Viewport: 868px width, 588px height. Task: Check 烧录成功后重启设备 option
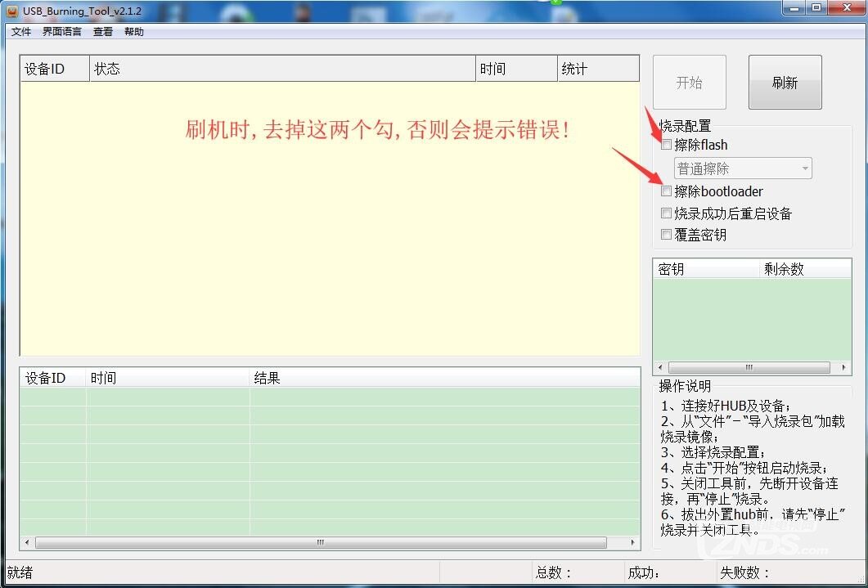pyautogui.click(x=667, y=213)
